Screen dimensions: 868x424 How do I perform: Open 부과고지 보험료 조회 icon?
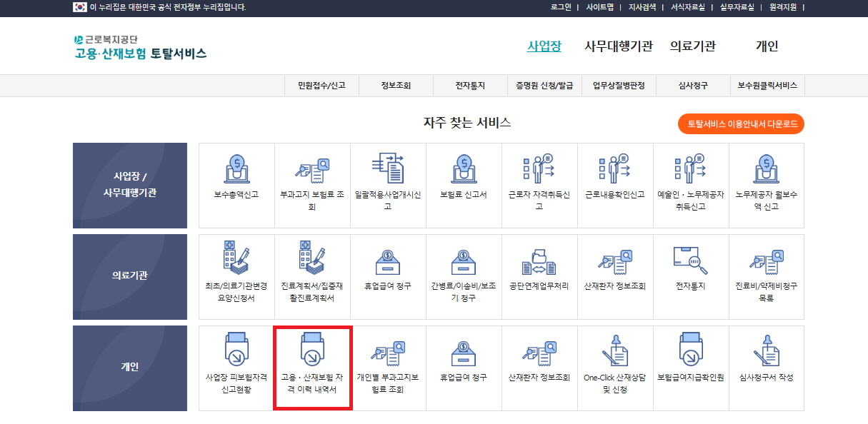click(x=312, y=178)
